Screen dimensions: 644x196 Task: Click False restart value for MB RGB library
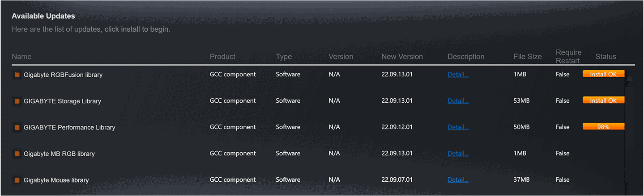(x=563, y=154)
